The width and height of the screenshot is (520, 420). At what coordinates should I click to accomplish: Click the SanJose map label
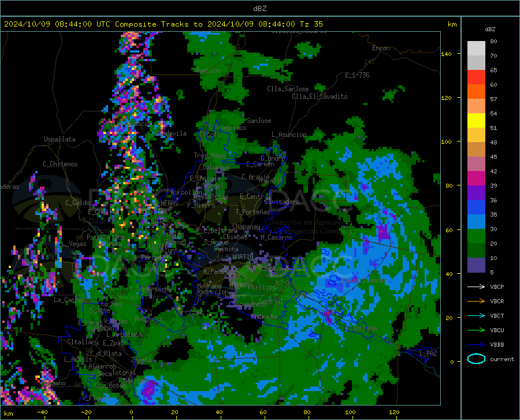click(x=259, y=121)
